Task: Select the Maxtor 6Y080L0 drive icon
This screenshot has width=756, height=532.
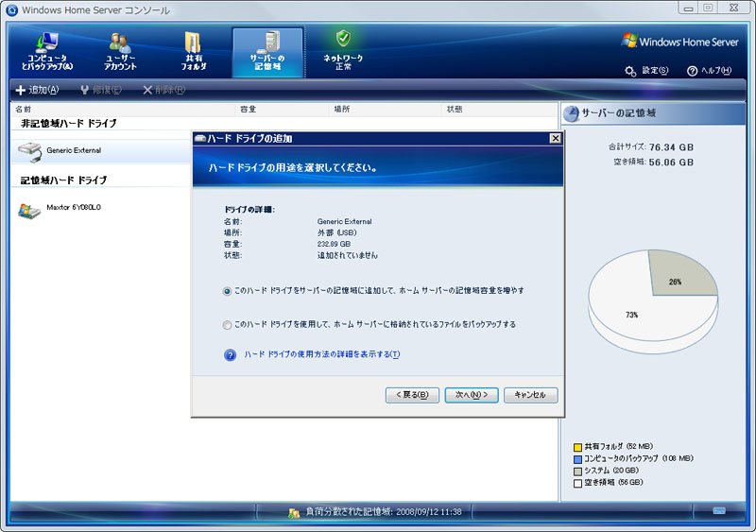Action: (x=29, y=211)
